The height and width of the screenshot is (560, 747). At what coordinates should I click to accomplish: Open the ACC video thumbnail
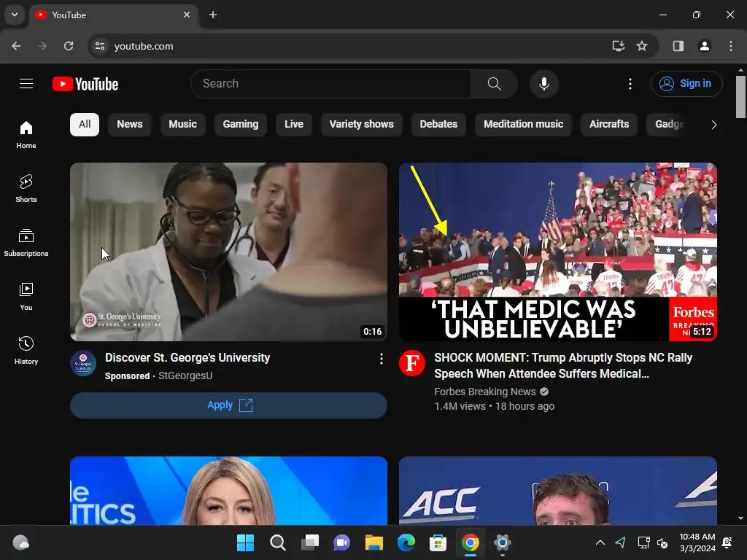(x=558, y=491)
